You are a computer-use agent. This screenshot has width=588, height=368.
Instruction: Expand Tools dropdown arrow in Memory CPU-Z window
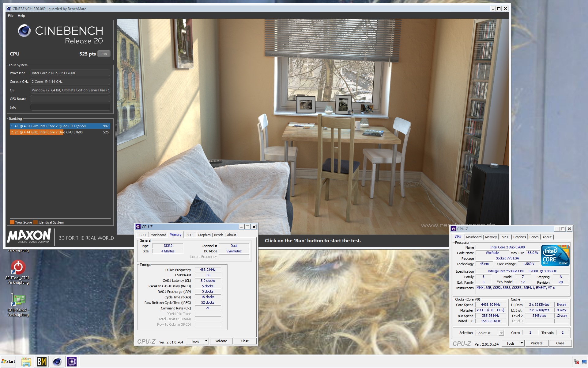[x=206, y=341]
